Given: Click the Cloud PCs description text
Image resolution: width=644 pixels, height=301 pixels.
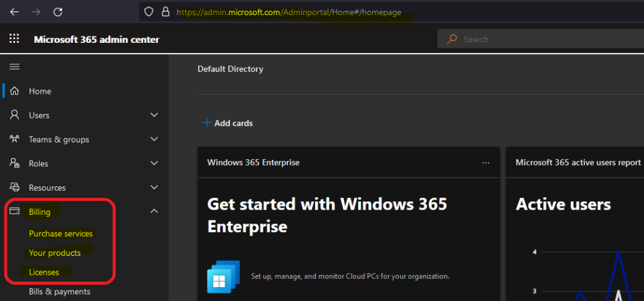Looking at the screenshot, I should 350,276.
